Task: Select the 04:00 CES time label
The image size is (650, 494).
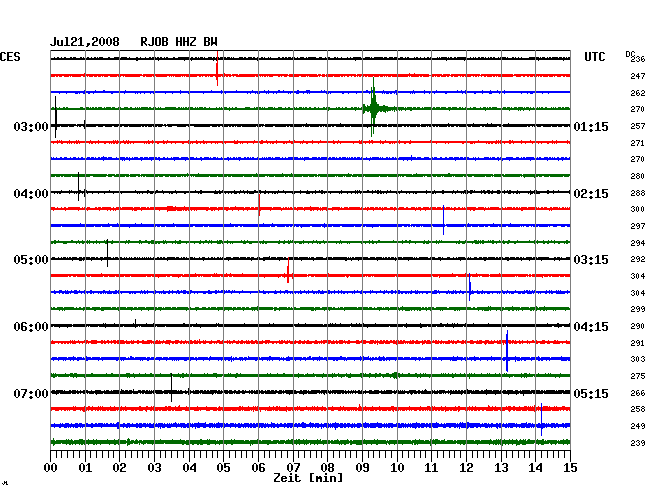Action: click(x=31, y=194)
